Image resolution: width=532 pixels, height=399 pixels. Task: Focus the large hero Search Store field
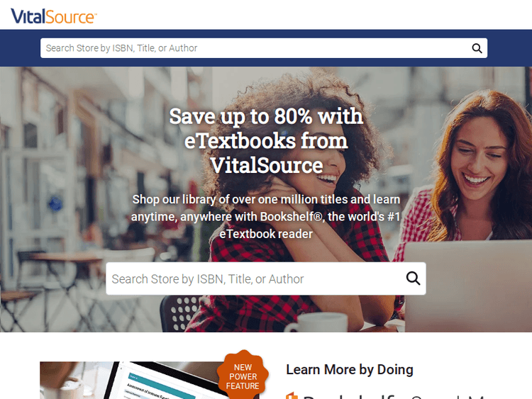pos(255,279)
